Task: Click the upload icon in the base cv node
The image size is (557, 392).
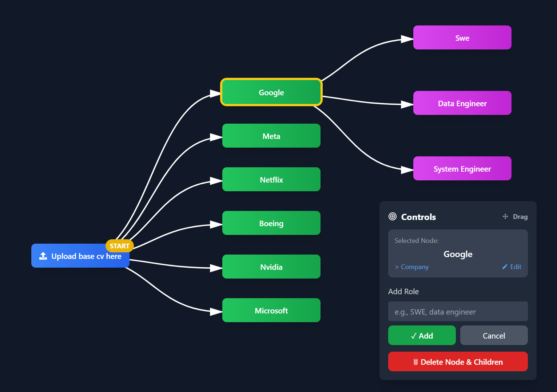Action: [43, 256]
